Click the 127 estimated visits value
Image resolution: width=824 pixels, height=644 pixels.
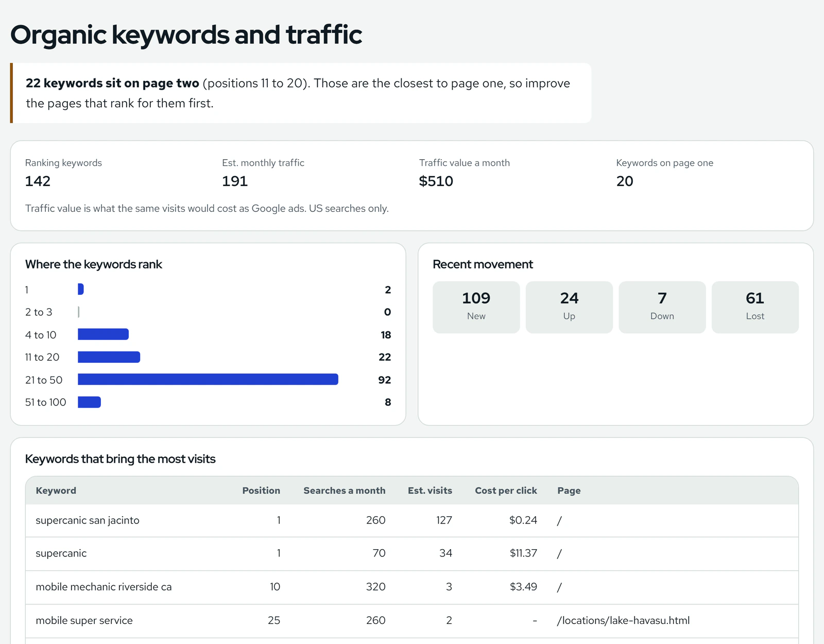tap(444, 520)
